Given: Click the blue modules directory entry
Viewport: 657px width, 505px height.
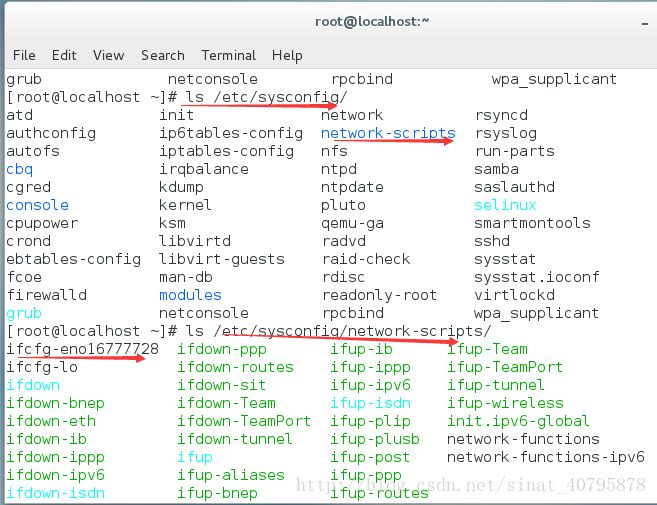Looking at the screenshot, I should [x=190, y=295].
